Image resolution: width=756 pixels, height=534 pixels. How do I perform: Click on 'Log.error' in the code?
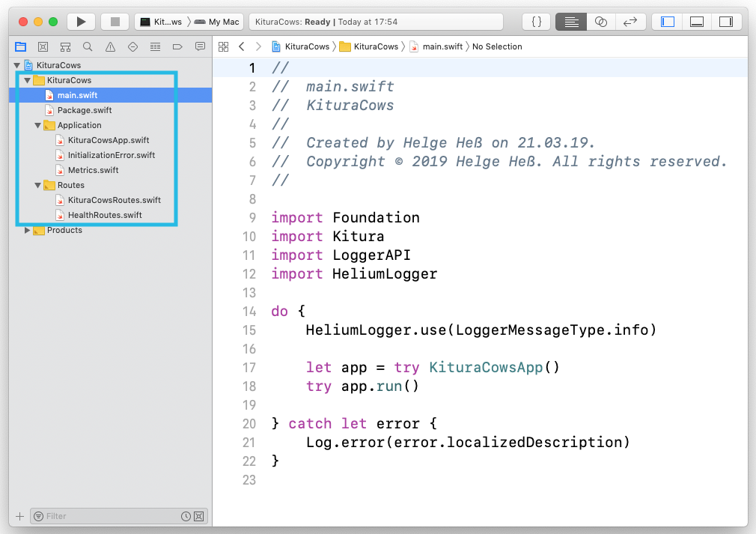click(345, 443)
